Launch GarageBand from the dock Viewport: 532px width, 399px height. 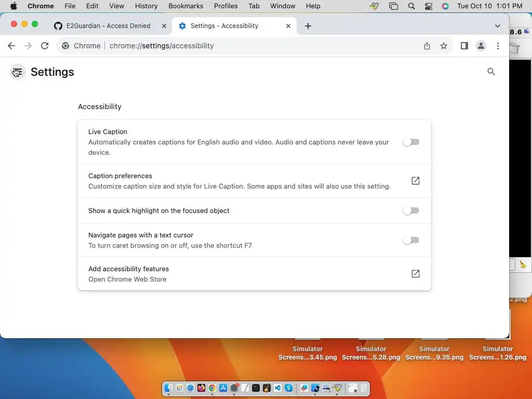(x=267, y=388)
